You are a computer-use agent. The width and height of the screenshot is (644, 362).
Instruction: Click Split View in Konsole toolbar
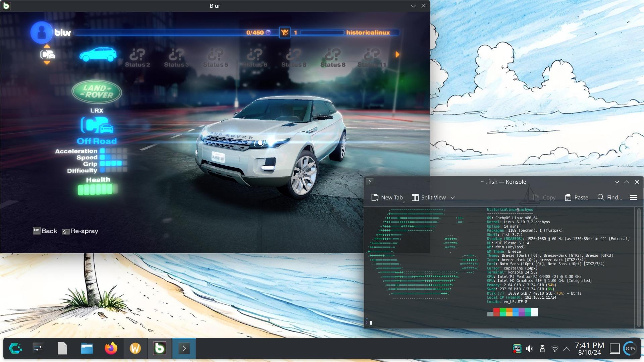429,197
